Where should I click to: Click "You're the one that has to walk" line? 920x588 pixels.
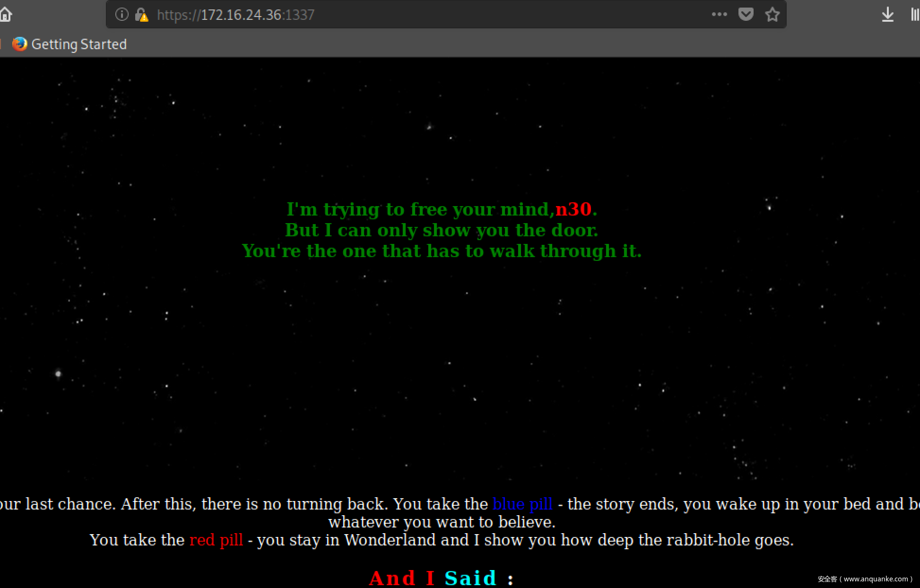pos(441,251)
